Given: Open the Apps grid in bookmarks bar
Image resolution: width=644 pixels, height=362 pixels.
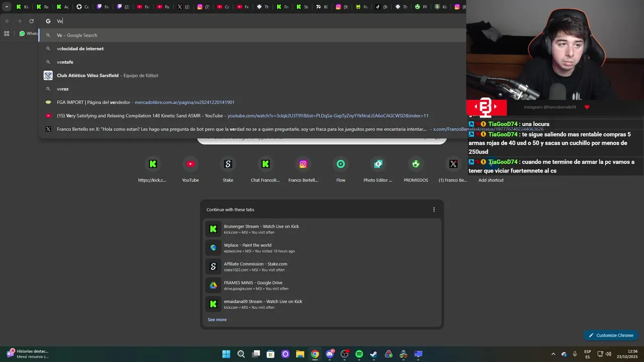Looking at the screenshot, I should 7,34.
